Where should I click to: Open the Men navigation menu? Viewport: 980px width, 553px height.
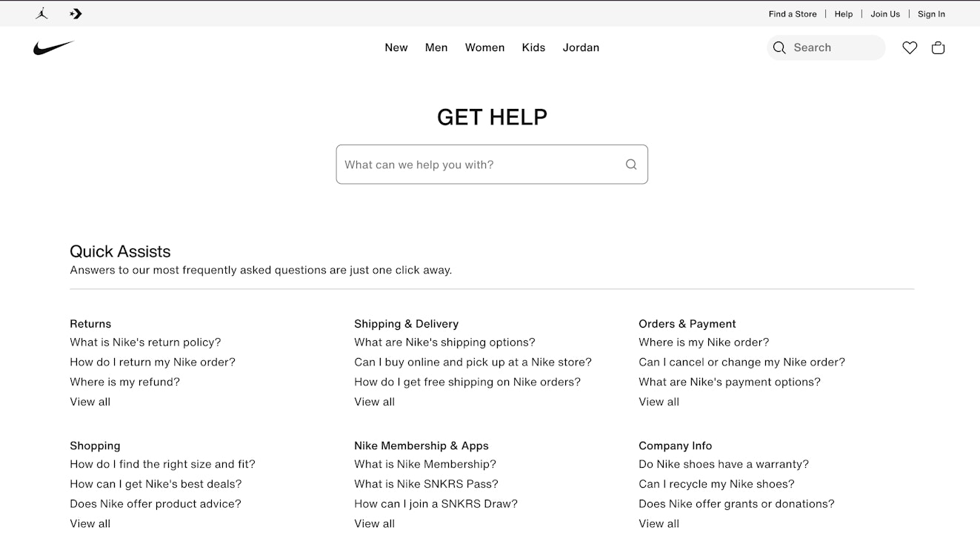[x=436, y=47]
